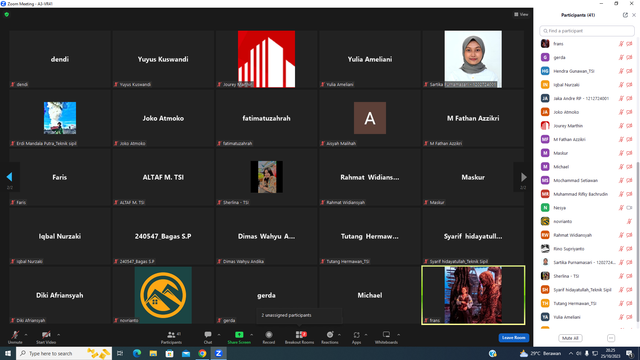Select Erdi Mandala Putra's video tile
The image size is (640, 360).
tap(60, 118)
